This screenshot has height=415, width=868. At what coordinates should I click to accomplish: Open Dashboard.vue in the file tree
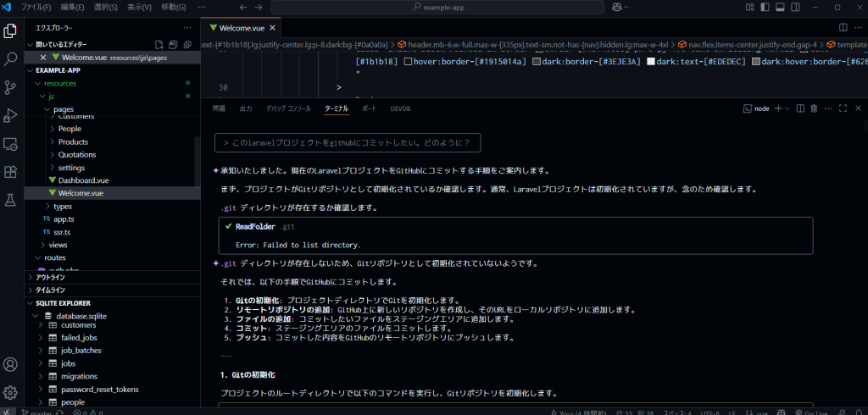point(84,180)
